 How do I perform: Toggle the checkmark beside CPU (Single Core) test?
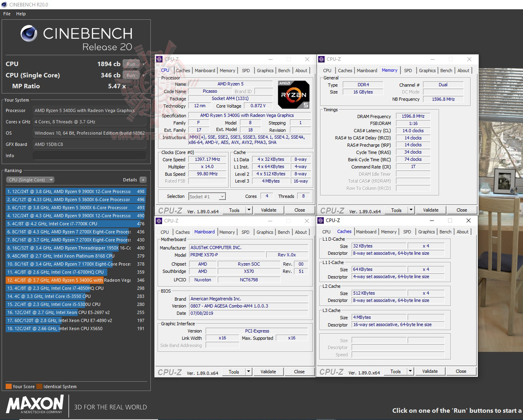tap(144, 75)
